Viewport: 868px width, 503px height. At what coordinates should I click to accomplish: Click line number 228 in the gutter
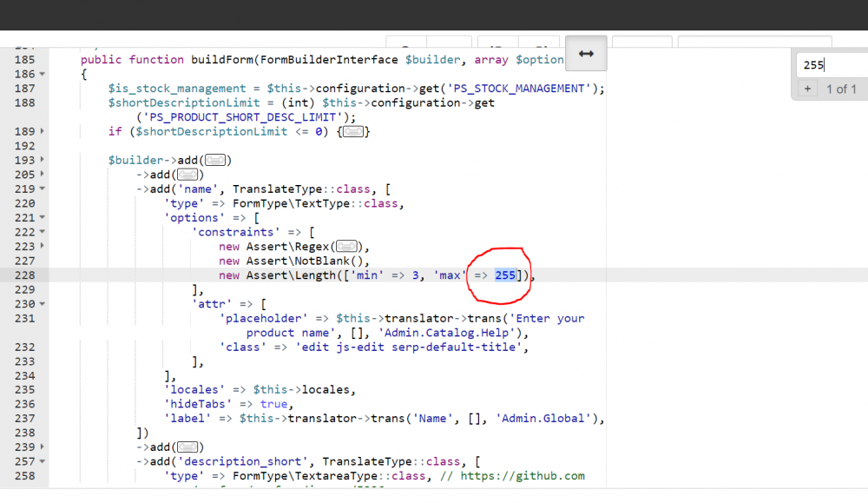(x=25, y=275)
